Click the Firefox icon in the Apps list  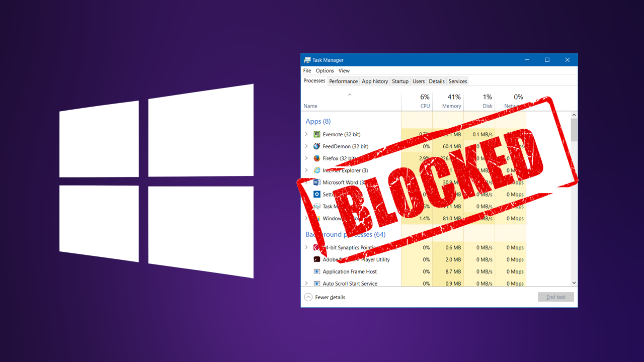[x=317, y=158]
